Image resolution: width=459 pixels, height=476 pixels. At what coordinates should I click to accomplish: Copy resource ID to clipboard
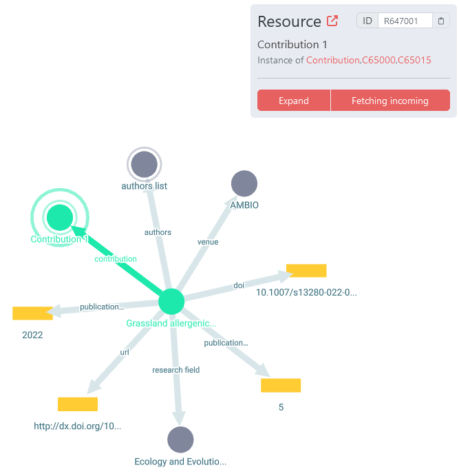tap(441, 21)
